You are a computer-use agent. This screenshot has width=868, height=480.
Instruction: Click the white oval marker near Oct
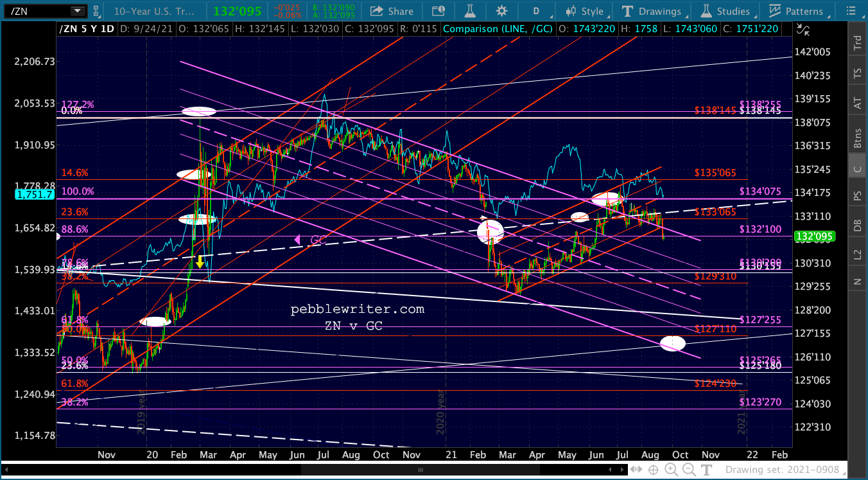point(673,343)
